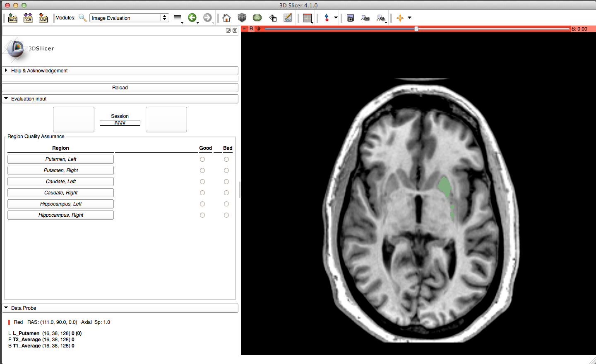The height and width of the screenshot is (364, 596).
Task: Click the module search magnifier icon
Action: (82, 18)
